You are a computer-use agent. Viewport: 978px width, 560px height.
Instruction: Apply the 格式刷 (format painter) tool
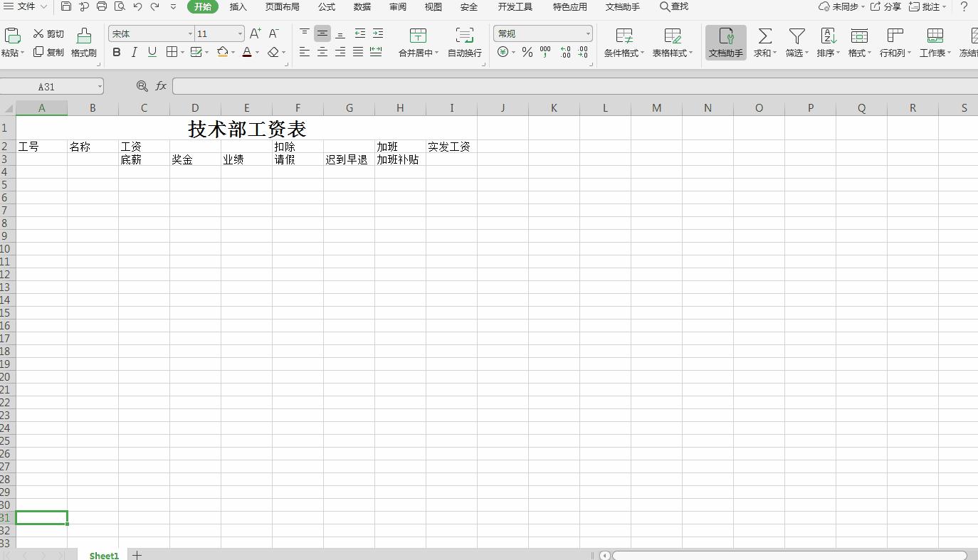[83, 41]
